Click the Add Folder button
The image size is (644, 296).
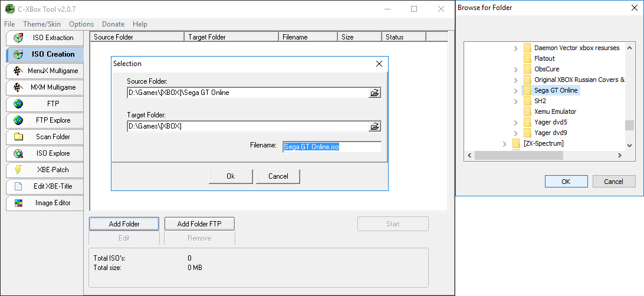pos(124,223)
